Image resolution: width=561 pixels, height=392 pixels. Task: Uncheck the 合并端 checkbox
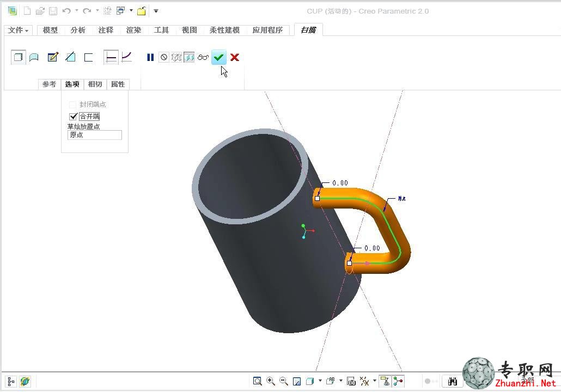click(74, 117)
